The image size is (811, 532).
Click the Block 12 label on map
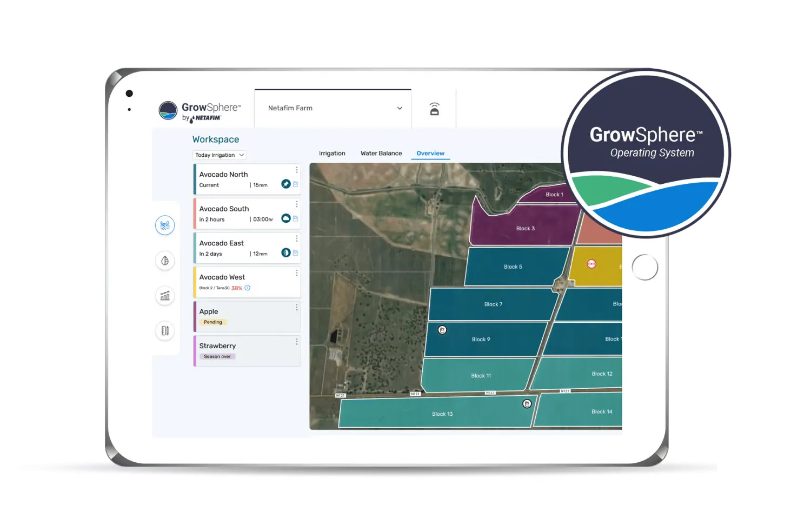[602, 374]
